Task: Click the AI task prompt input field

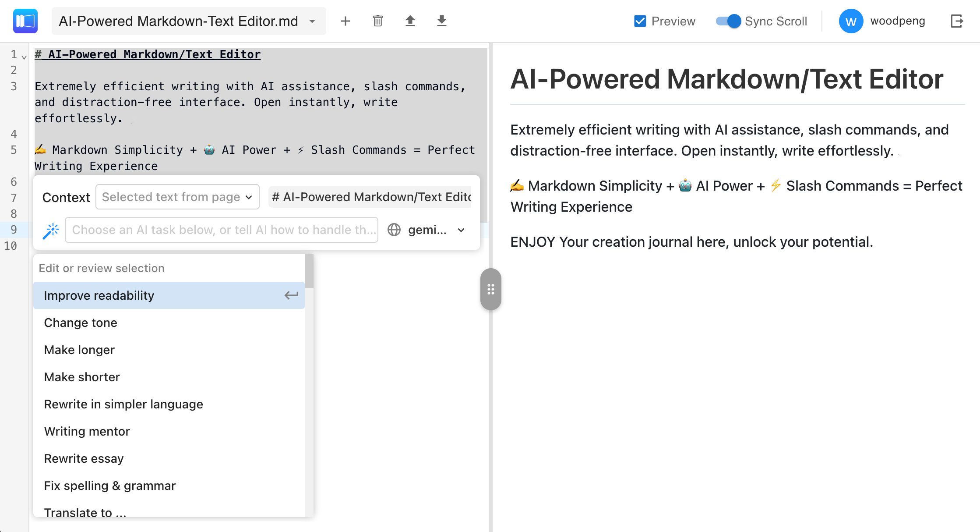Action: click(x=221, y=230)
